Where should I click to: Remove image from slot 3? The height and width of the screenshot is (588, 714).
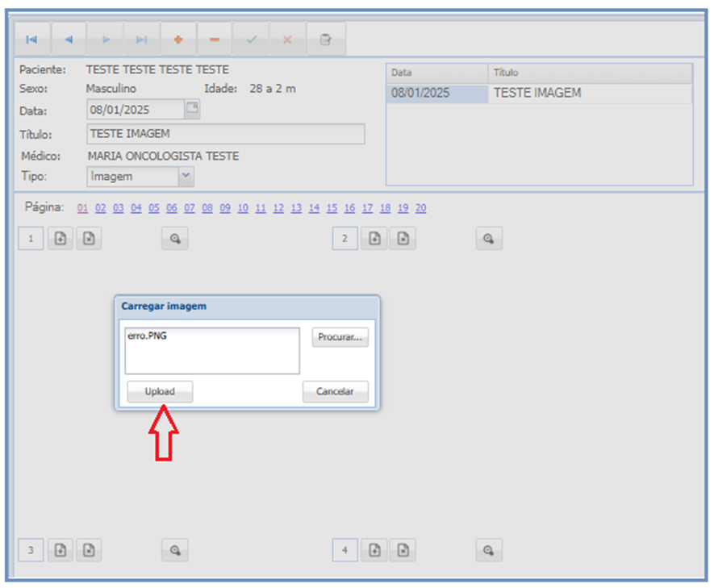pos(89,550)
